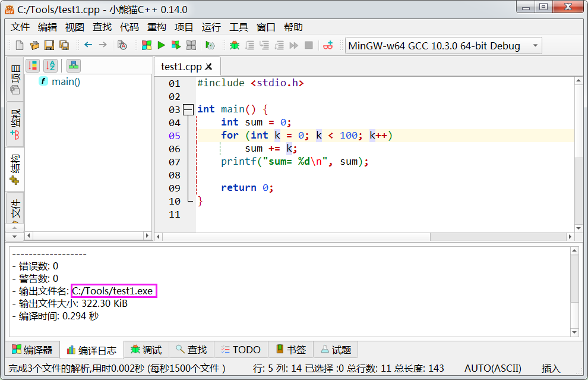Click the structure panel scroll right arrow
588x380 pixels.
(147, 236)
